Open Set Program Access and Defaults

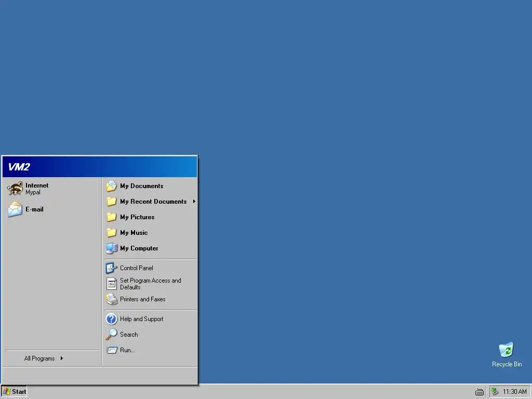(x=150, y=284)
